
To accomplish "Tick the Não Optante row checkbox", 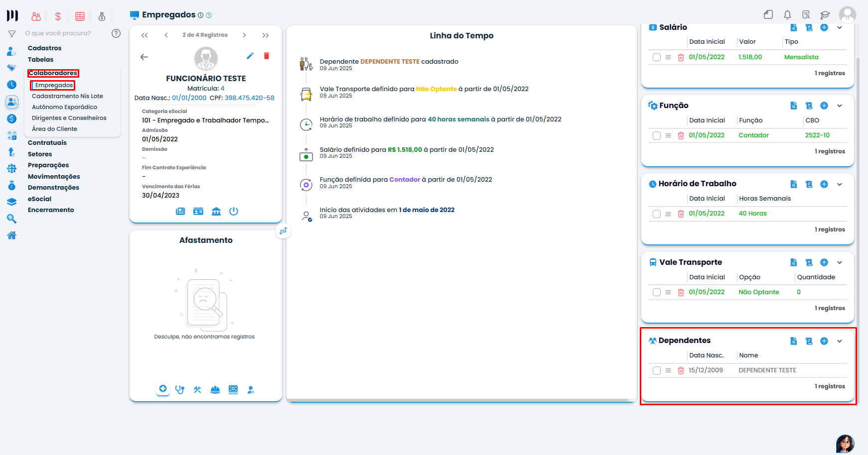I will click(x=657, y=292).
